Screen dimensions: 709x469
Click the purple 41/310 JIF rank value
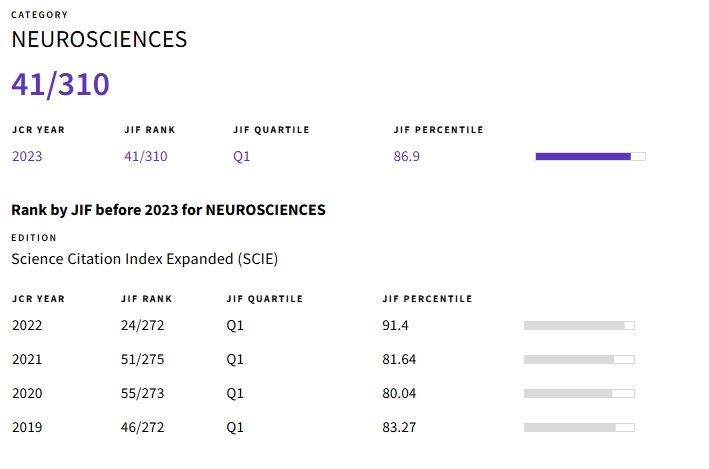tap(145, 156)
